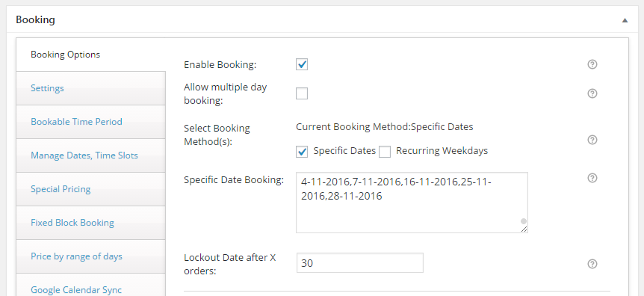The height and width of the screenshot is (296, 644).
Task: Enable the Recurring Weekdays checkbox
Action: pos(385,152)
